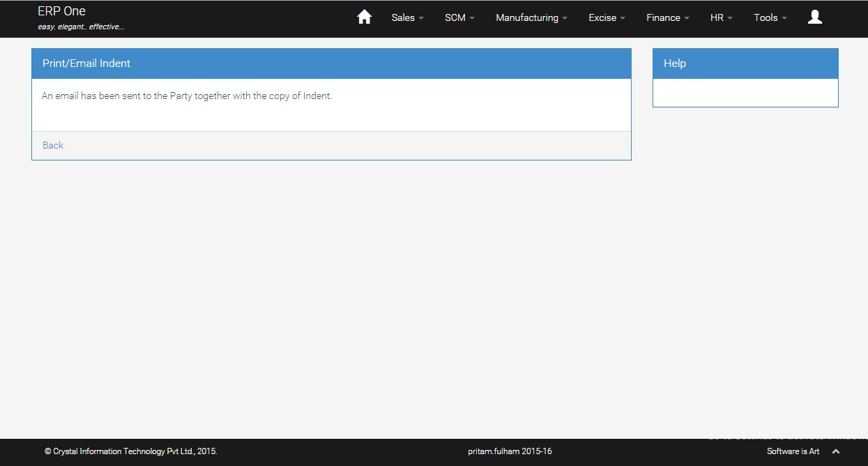Click the Home icon in the navigation bar
This screenshot has height=466, width=868.
364,17
